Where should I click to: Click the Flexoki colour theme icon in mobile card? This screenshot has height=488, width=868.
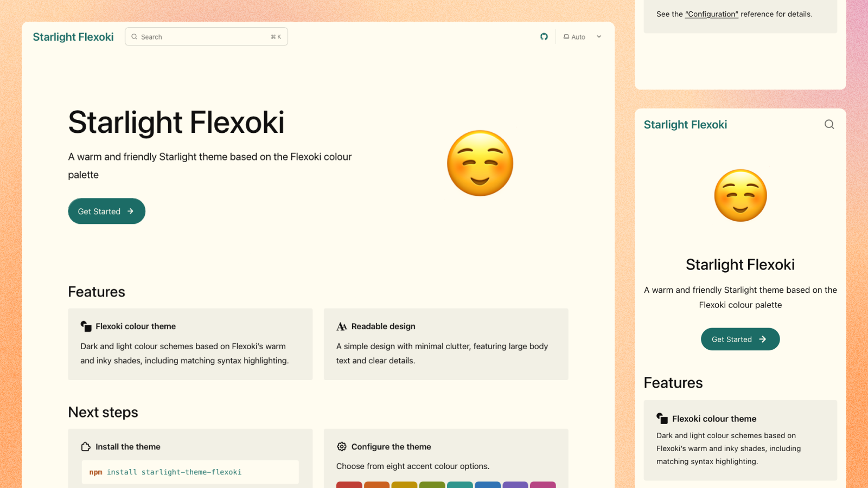pyautogui.click(x=662, y=418)
